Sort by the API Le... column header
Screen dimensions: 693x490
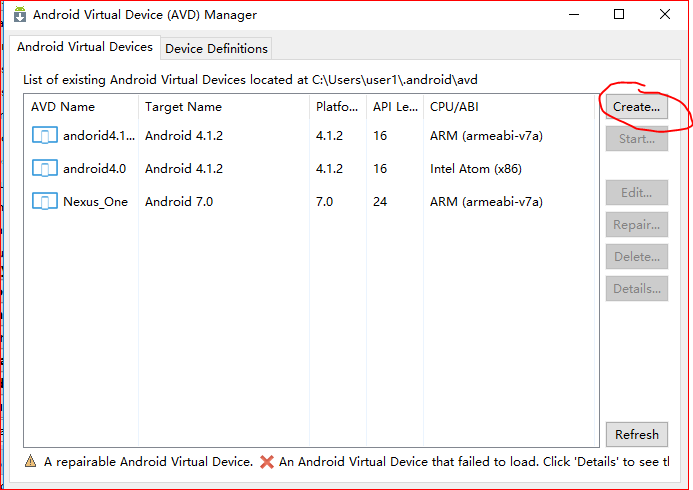pos(395,107)
